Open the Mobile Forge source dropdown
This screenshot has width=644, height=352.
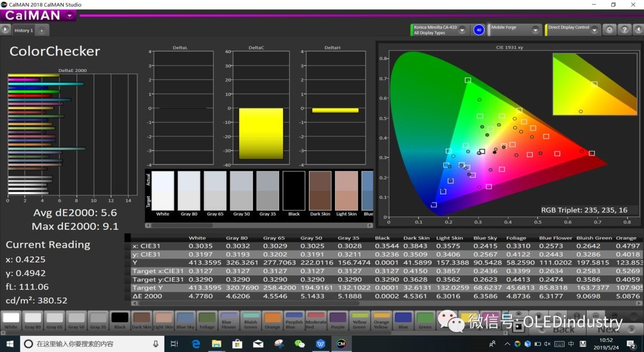535,30
